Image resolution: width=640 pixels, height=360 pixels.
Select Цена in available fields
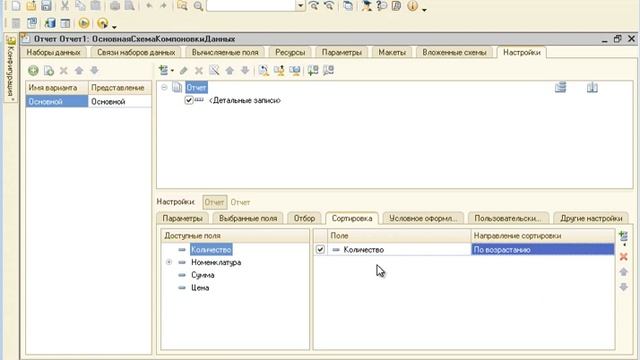pyautogui.click(x=200, y=288)
